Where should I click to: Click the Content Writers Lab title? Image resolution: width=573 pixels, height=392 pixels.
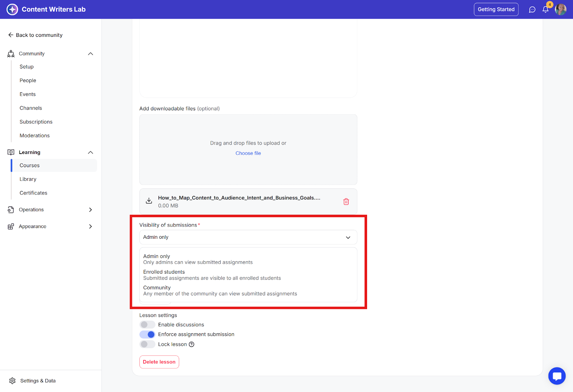point(54,9)
